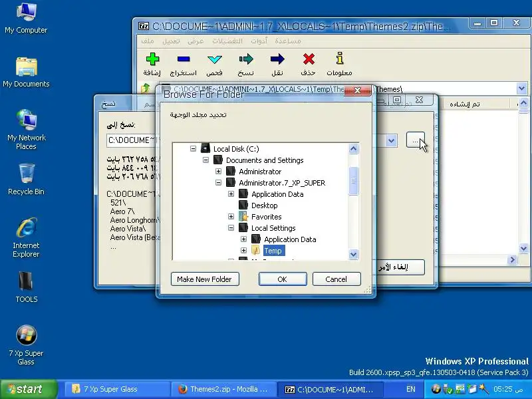
Task: Click the Info (معلومات) toolbar icon
Action: 340,59
